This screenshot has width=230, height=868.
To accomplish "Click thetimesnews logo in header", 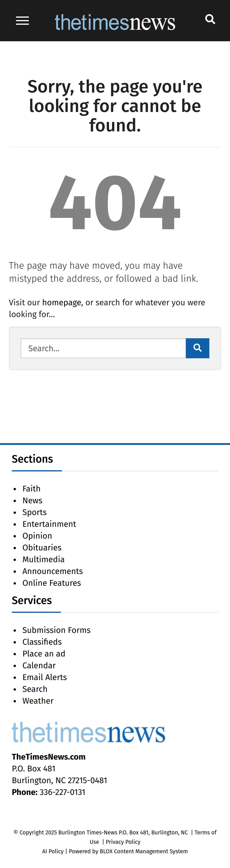I will [x=115, y=22].
